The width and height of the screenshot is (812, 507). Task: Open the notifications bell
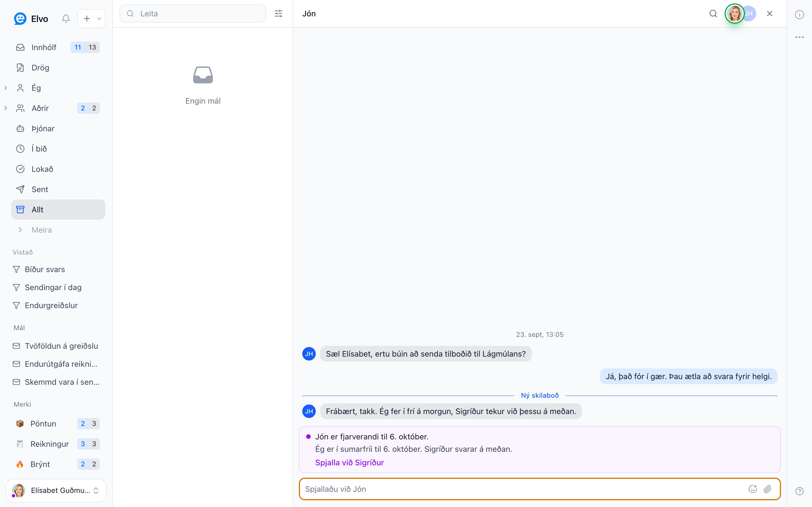(66, 18)
